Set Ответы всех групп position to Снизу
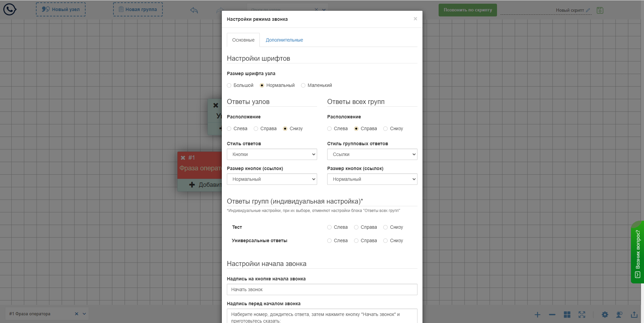This screenshot has width=644, height=323. pyautogui.click(x=386, y=129)
